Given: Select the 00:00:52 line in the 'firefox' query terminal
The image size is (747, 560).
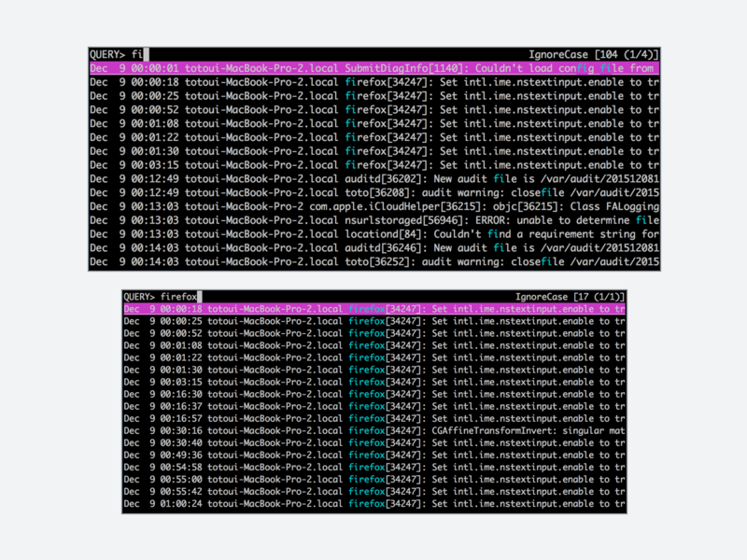Looking at the screenshot, I should pyautogui.click(x=374, y=333).
